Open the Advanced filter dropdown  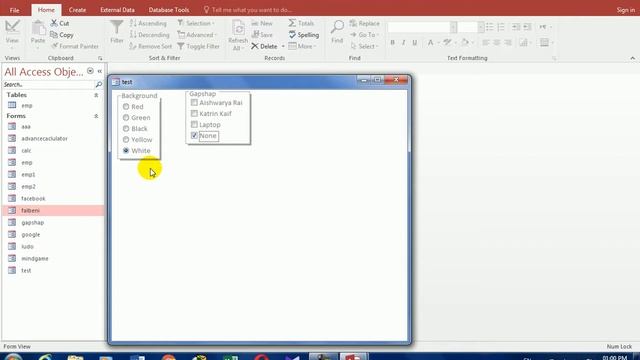point(197,35)
